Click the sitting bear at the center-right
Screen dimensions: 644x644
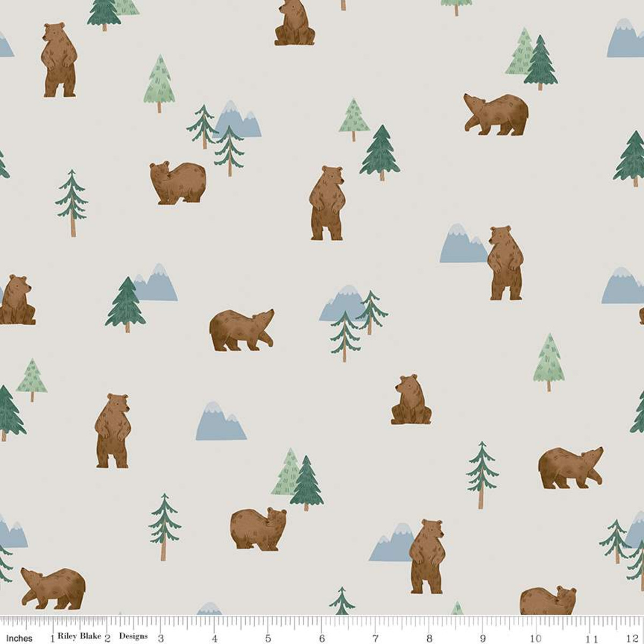click(411, 397)
